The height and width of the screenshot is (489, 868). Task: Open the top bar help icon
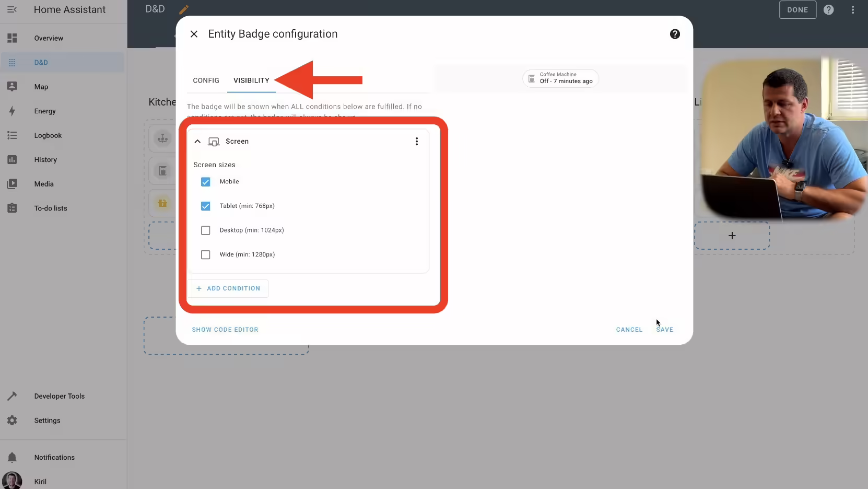point(828,10)
